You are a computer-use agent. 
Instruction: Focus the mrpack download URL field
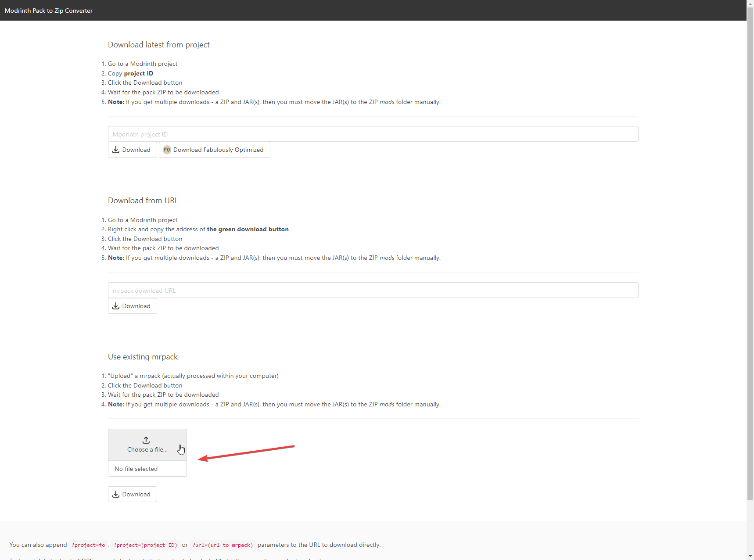coord(373,291)
